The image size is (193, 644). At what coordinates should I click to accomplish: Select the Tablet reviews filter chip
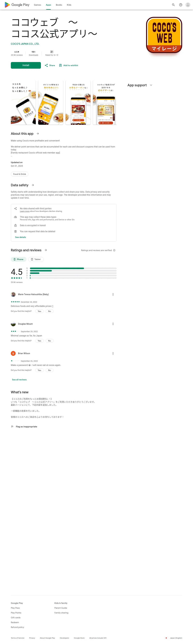(36, 259)
